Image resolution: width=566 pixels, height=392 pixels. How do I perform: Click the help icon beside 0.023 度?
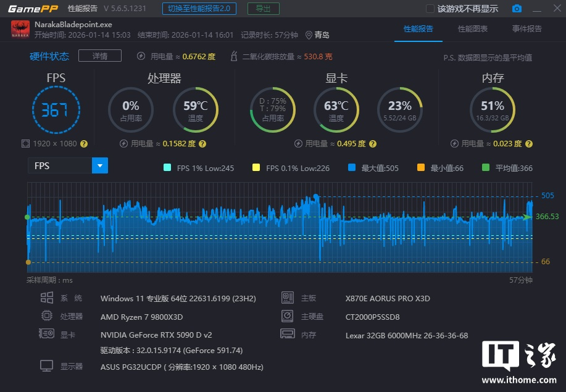click(528, 143)
